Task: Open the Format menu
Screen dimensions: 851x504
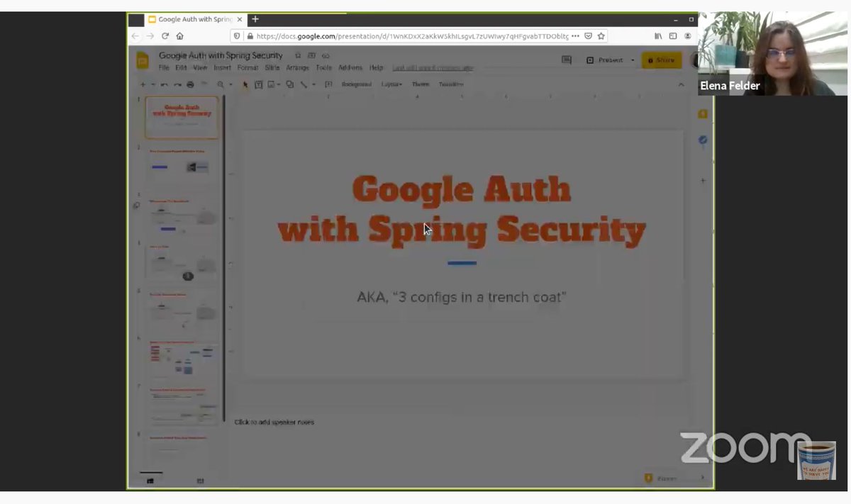Action: (247, 68)
